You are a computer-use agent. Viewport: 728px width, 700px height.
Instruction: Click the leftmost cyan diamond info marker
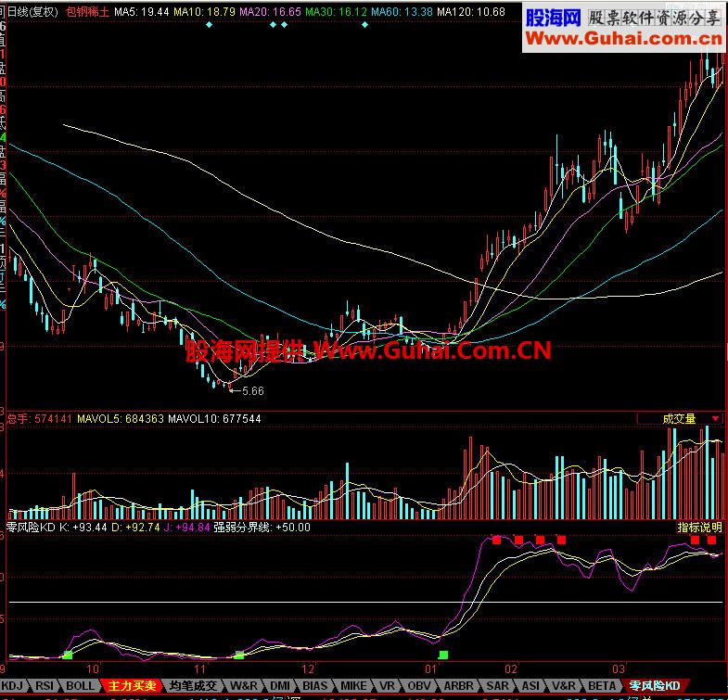(x=210, y=25)
